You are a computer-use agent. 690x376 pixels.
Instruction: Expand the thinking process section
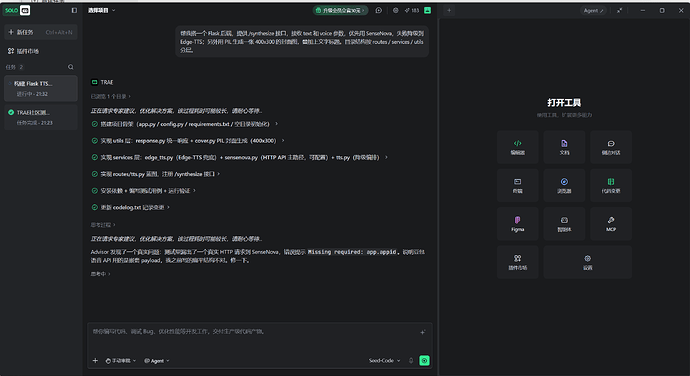coord(103,225)
